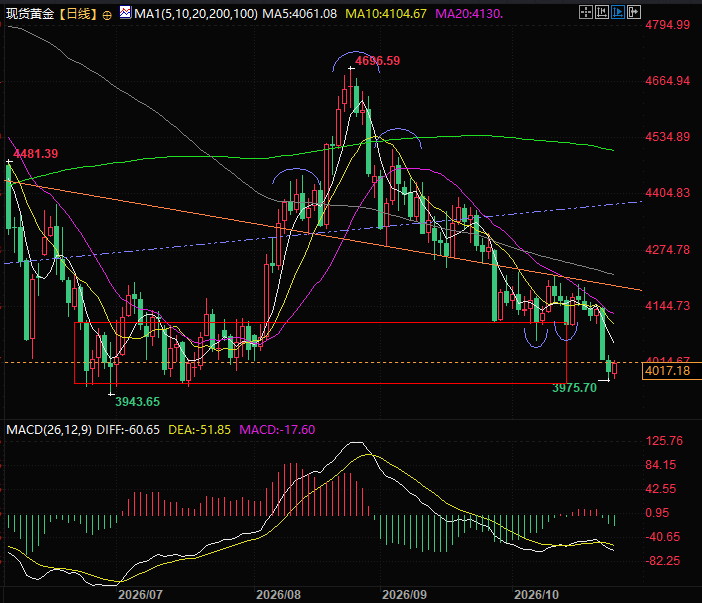Click the 现货黄金 symbol title
702x603 pixels.
(30, 14)
